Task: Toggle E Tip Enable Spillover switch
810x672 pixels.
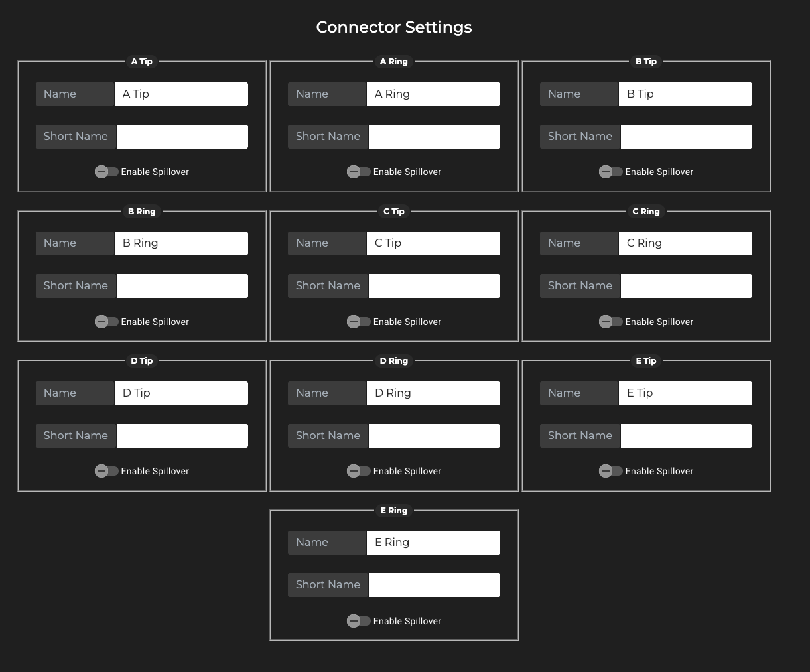Action: tap(610, 471)
